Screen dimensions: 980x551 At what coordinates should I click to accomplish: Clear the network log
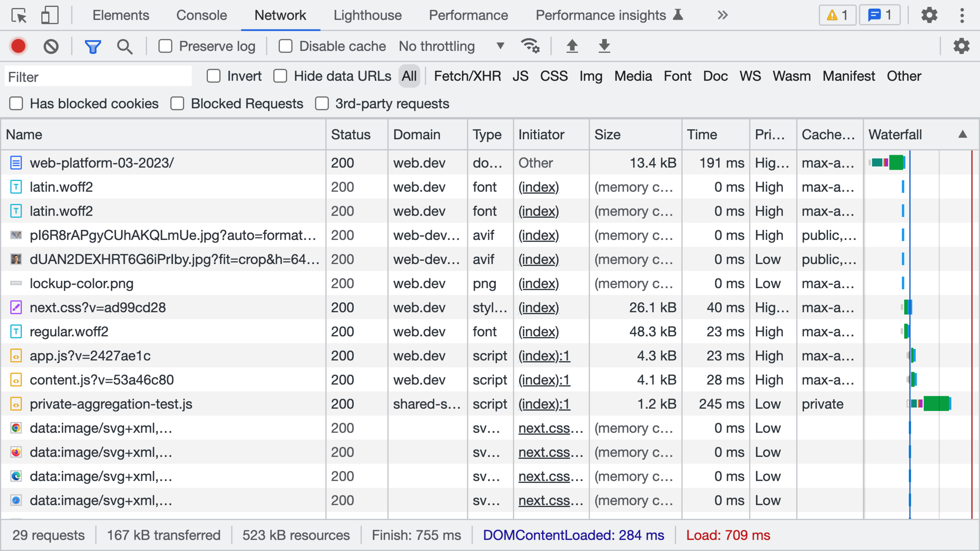51,46
